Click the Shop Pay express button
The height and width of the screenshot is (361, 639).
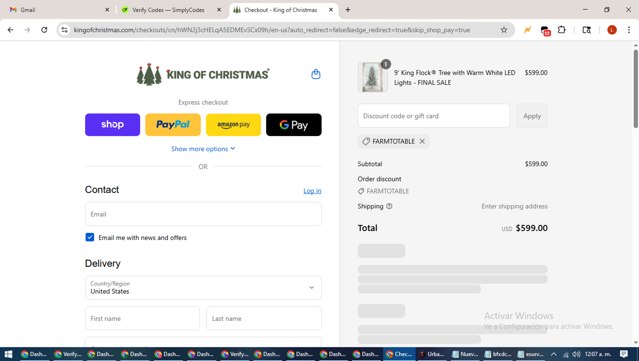pos(112,125)
